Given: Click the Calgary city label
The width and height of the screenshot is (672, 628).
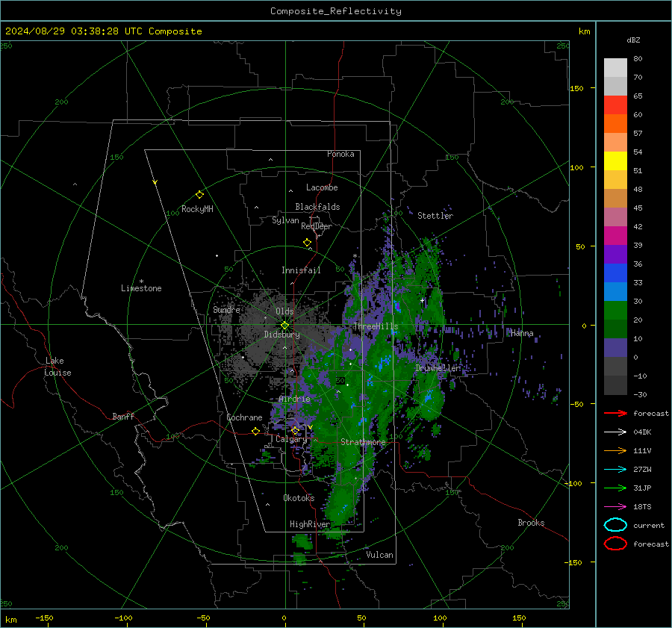Looking at the screenshot, I should (291, 439).
